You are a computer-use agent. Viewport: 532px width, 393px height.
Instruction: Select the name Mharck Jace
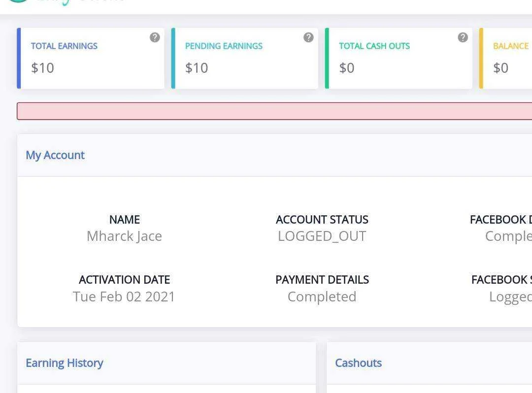(124, 236)
